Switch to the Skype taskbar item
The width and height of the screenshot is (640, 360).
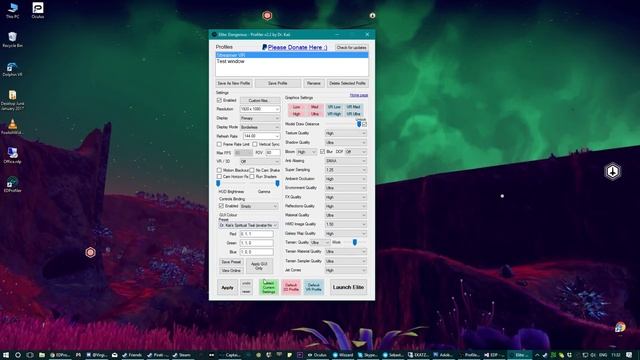(368, 355)
